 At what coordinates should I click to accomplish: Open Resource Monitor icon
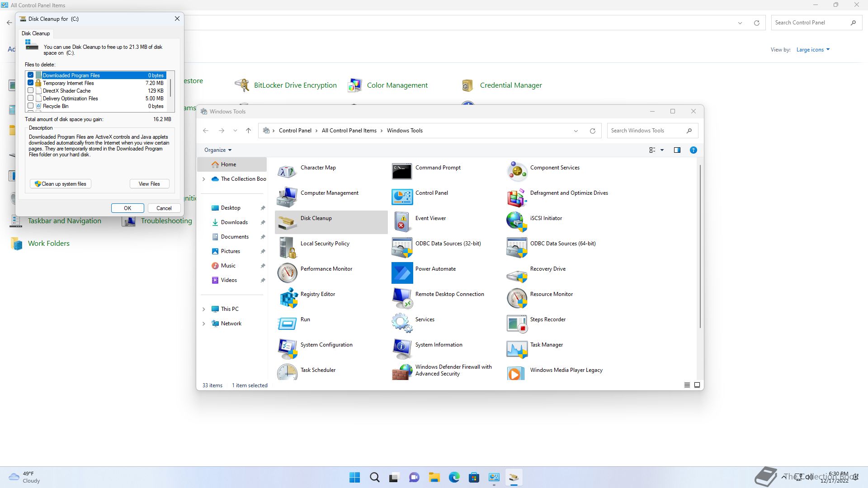[x=517, y=298]
